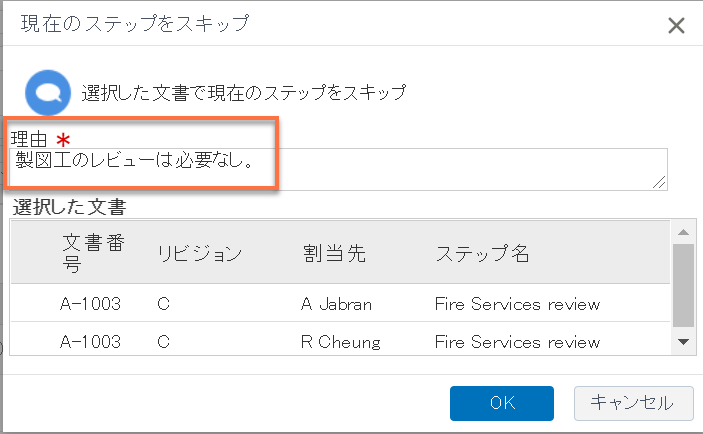
Task: Click the scroll up arrow of document list
Action: (683, 232)
